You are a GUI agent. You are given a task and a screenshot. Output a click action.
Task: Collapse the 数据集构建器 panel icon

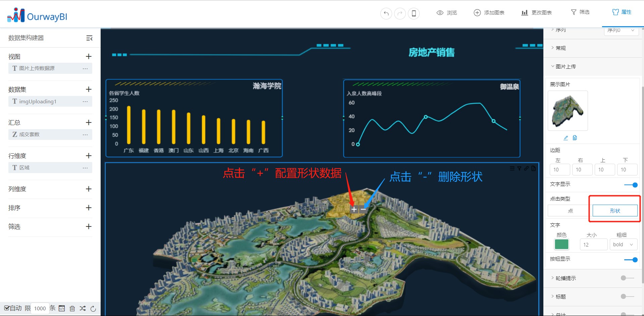click(89, 38)
